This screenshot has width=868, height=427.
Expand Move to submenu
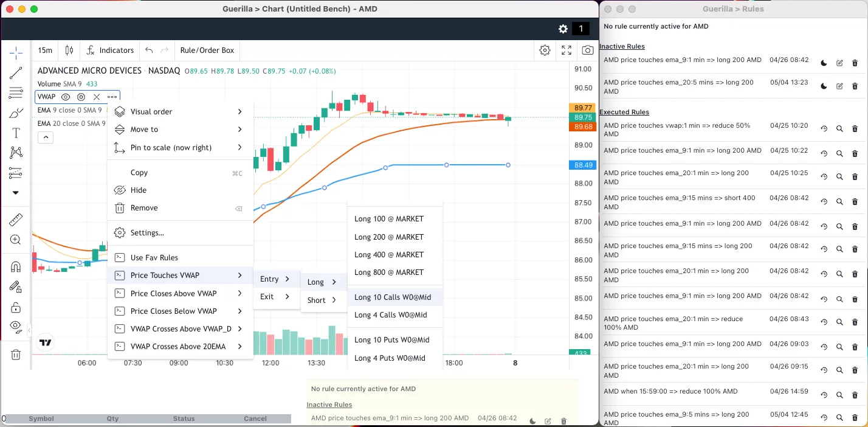[181, 130]
